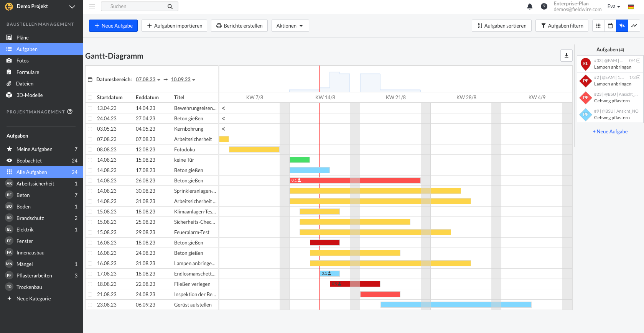Switch to grid view icon
This screenshot has width=644, height=333.
(x=598, y=26)
